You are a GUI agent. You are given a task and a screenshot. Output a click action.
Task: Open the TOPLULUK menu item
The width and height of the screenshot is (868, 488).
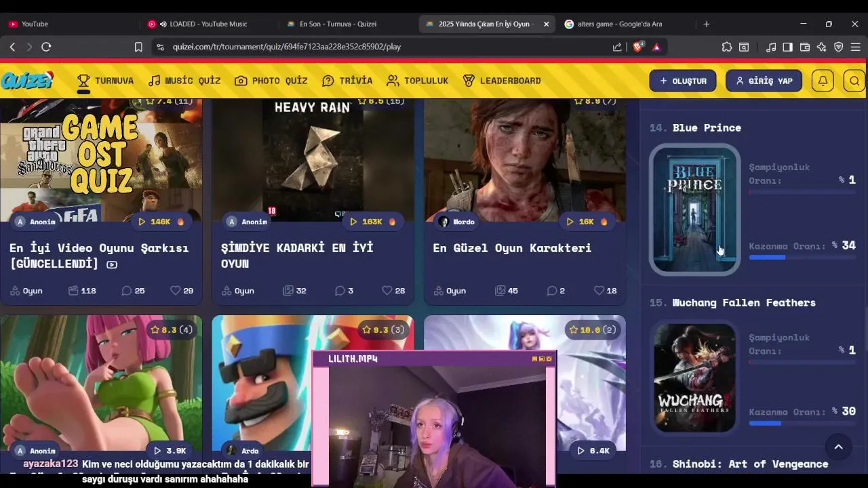(418, 81)
